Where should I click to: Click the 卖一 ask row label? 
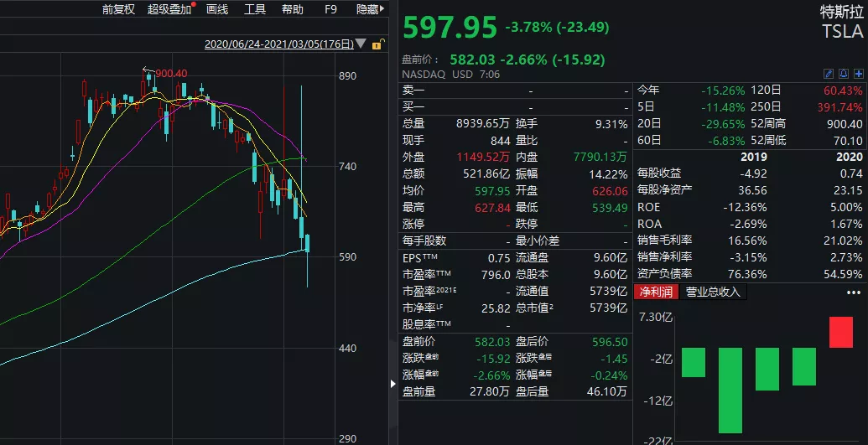pyautogui.click(x=413, y=91)
